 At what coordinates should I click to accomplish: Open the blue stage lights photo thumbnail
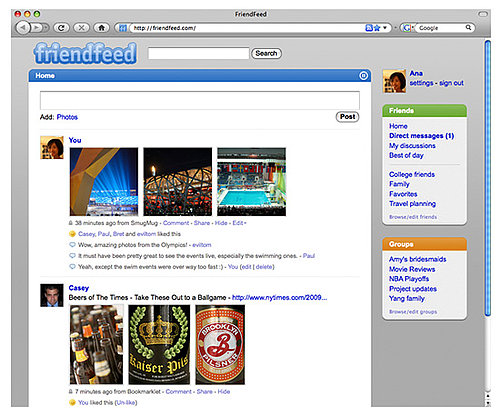tap(104, 182)
